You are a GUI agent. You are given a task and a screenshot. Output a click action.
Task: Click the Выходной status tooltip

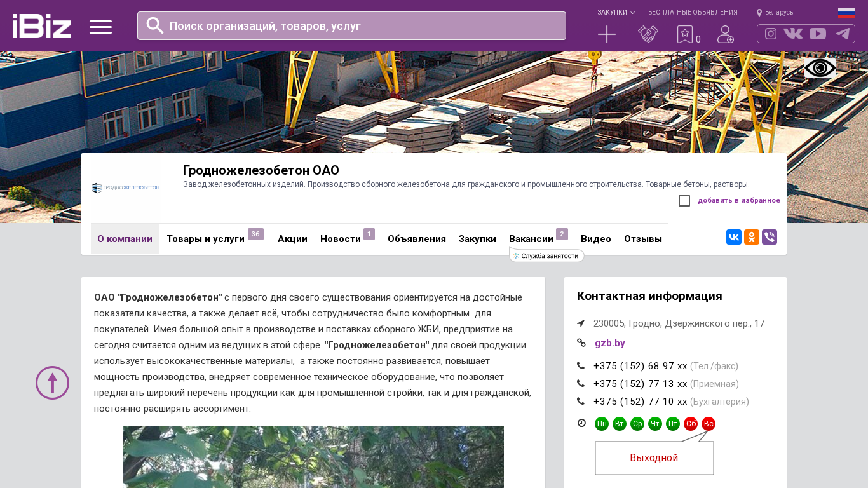click(x=654, y=458)
